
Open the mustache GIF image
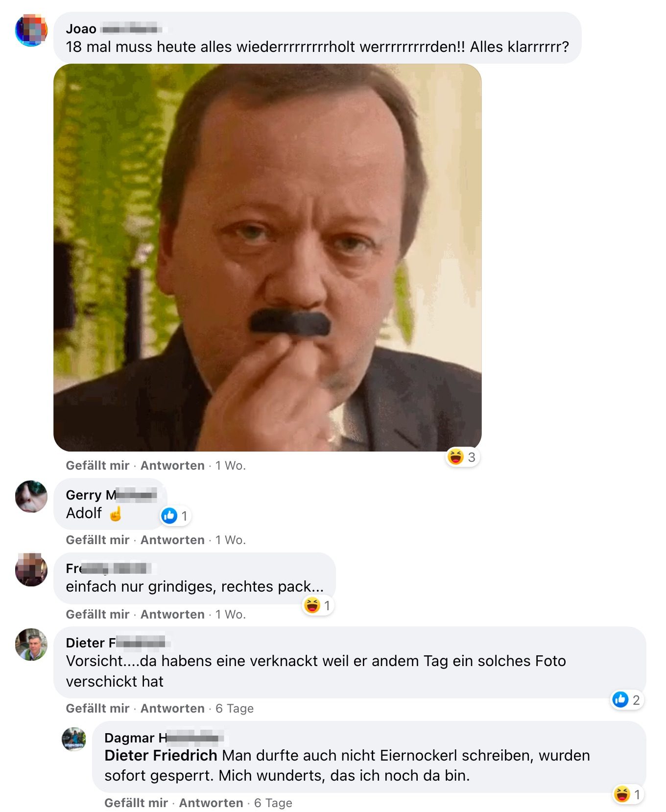point(267,258)
